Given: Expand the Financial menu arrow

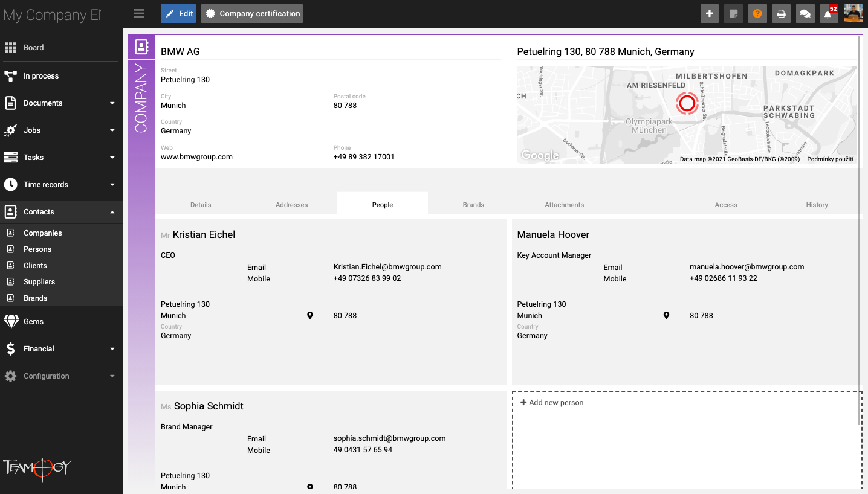Looking at the screenshot, I should (112, 349).
